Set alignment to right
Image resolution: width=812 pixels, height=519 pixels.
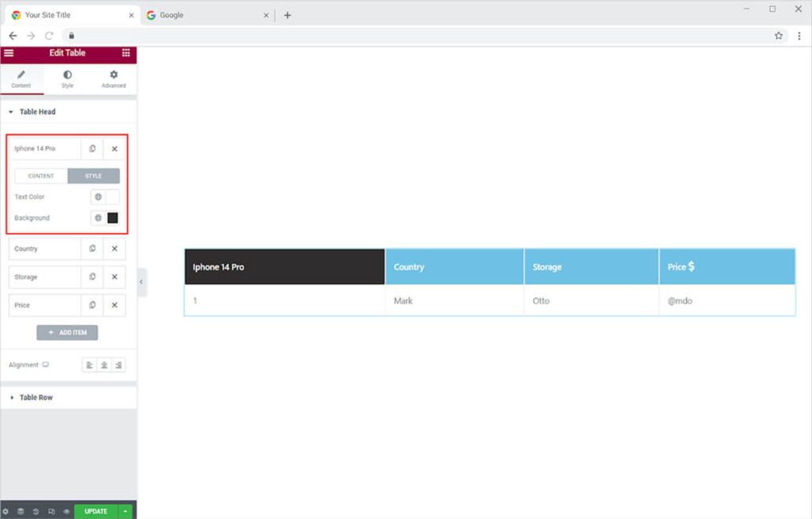pos(118,365)
